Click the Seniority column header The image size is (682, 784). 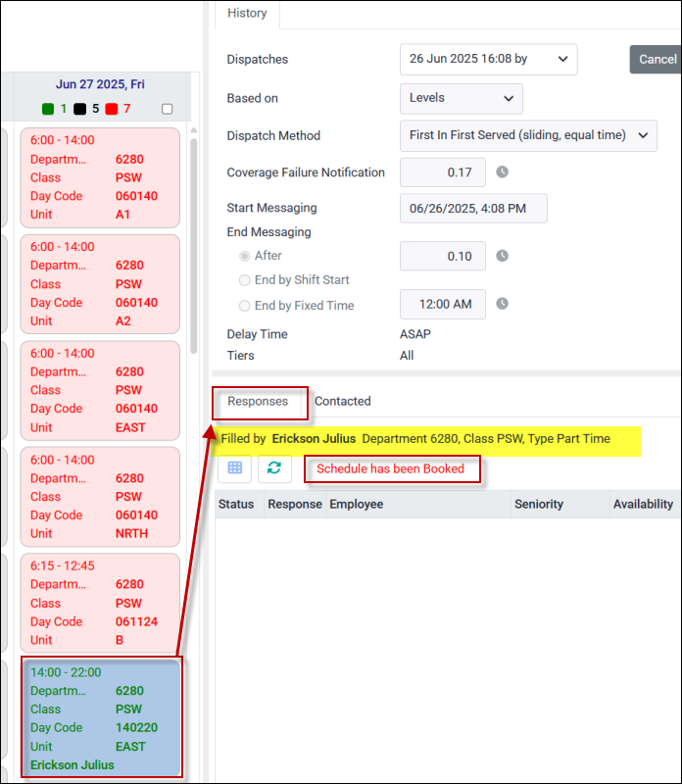(x=560, y=504)
